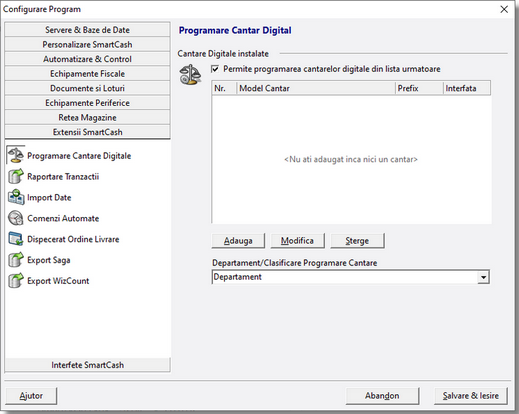This screenshot has width=519, height=414.
Task: Click the Salvare & Iesire button
Action: click(471, 396)
